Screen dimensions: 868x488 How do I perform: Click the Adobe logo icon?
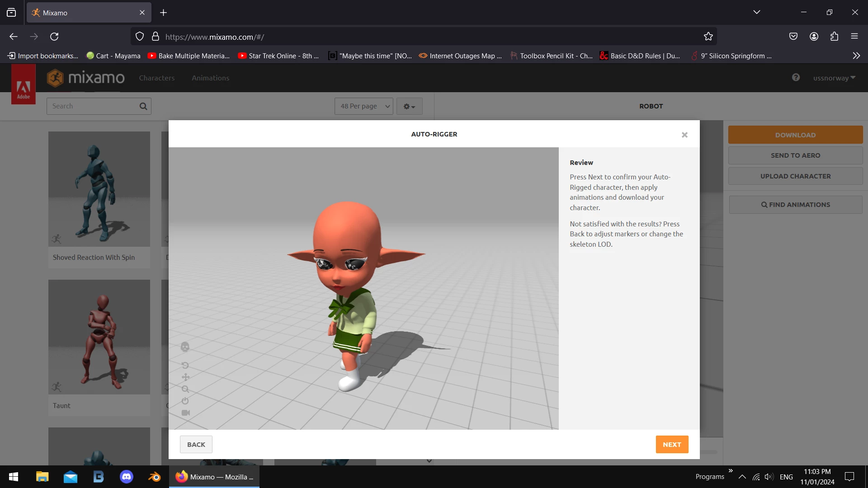[24, 86]
